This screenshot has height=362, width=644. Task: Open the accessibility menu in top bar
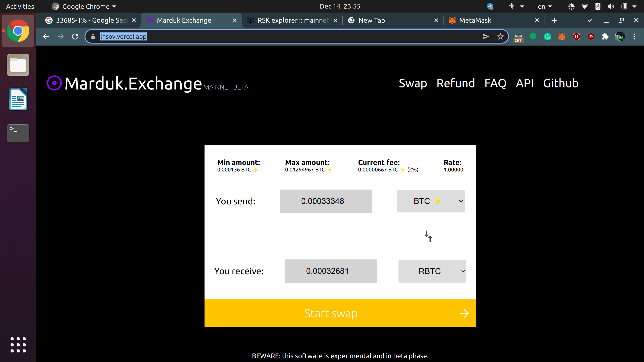coord(516,6)
